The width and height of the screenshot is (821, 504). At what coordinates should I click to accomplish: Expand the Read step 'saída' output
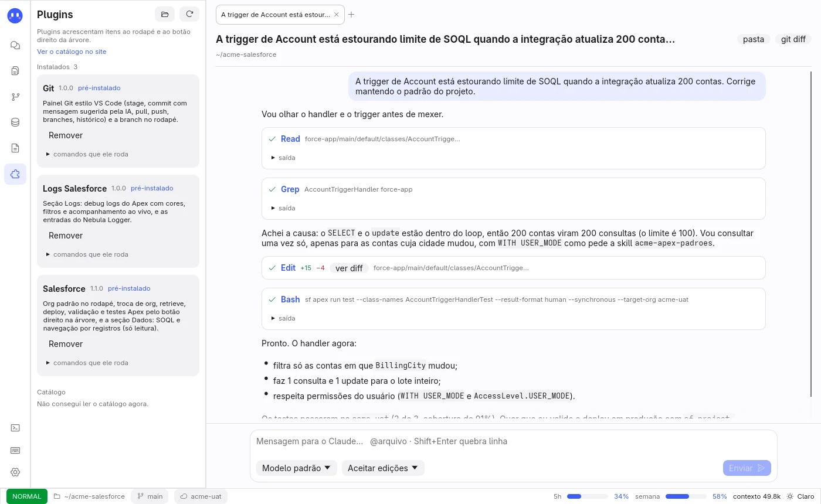(283, 158)
